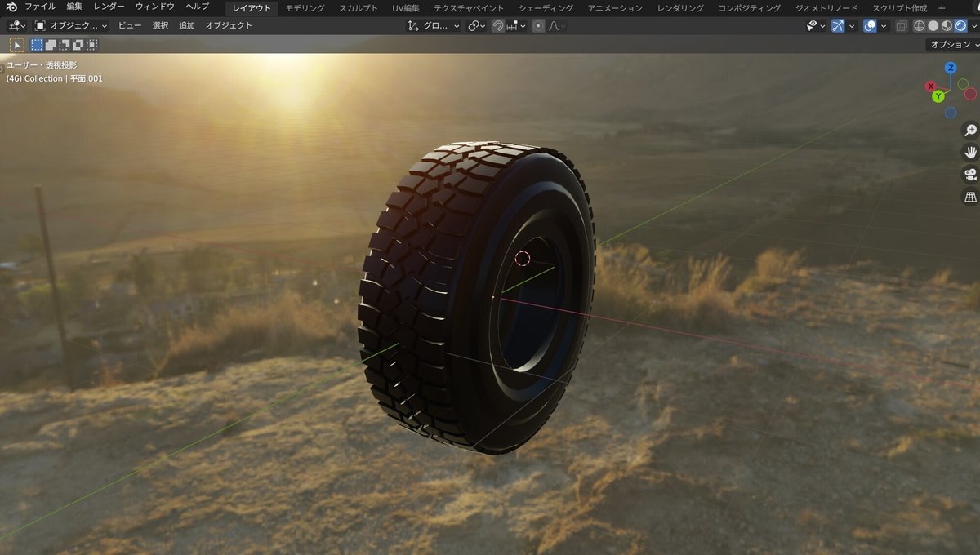Click the 'ユーザー・透視投影' view label
Viewport: 980px width, 555px height.
click(x=42, y=64)
